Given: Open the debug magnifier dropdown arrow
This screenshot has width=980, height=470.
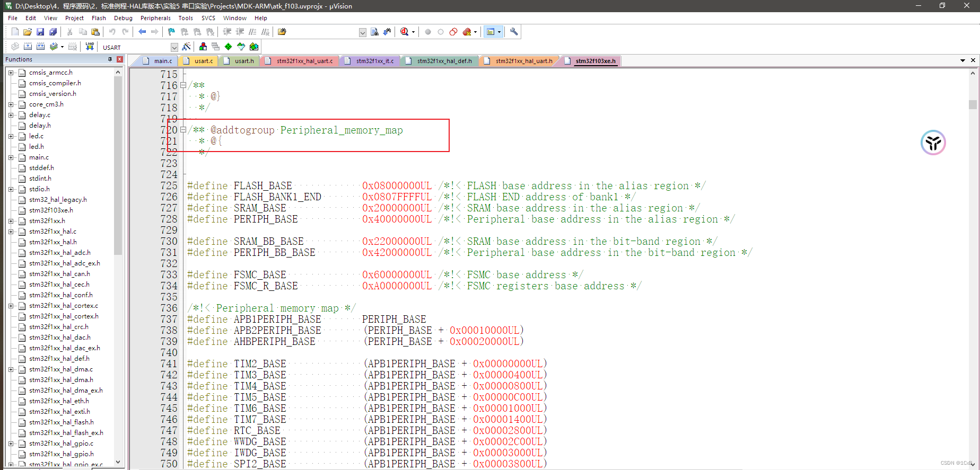Looking at the screenshot, I should point(413,32).
